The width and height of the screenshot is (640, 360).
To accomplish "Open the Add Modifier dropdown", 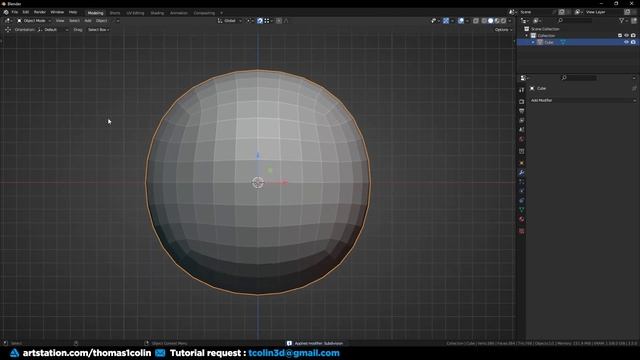I will coord(583,100).
